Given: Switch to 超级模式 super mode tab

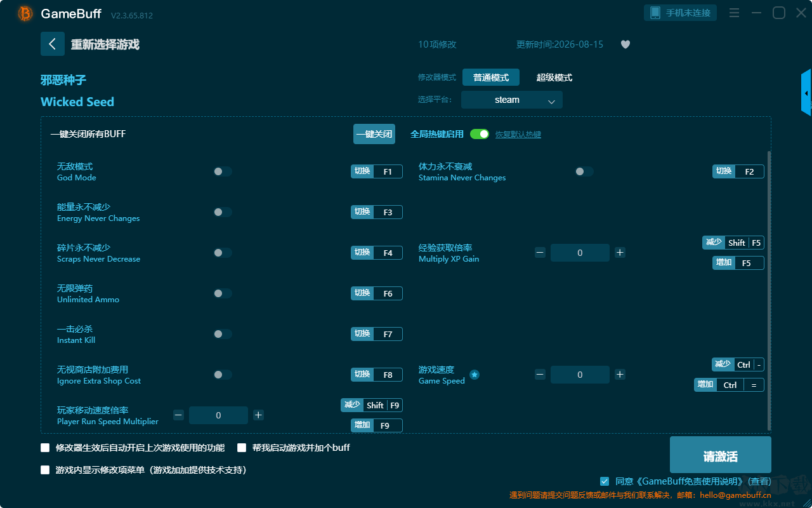Looking at the screenshot, I should [x=554, y=77].
